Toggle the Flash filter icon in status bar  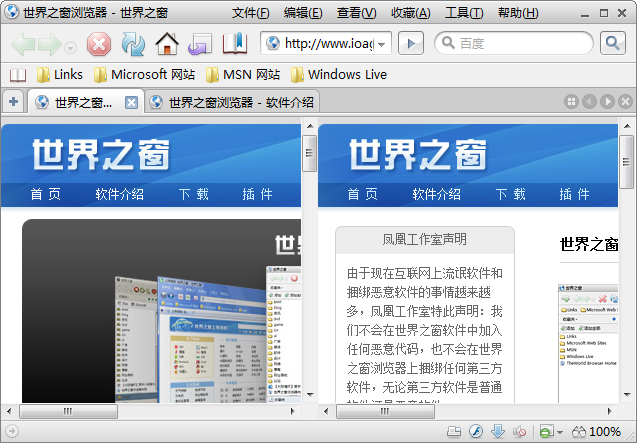tap(476, 431)
